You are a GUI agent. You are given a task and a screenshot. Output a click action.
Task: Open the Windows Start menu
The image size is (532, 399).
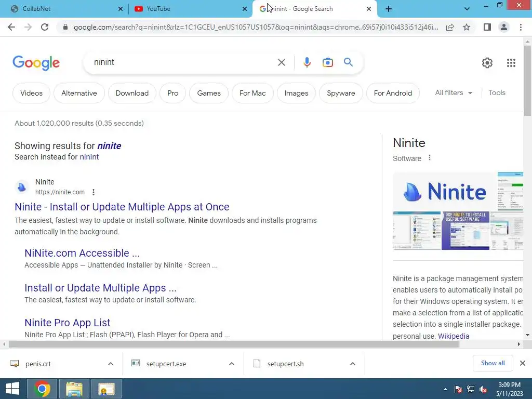click(12, 389)
